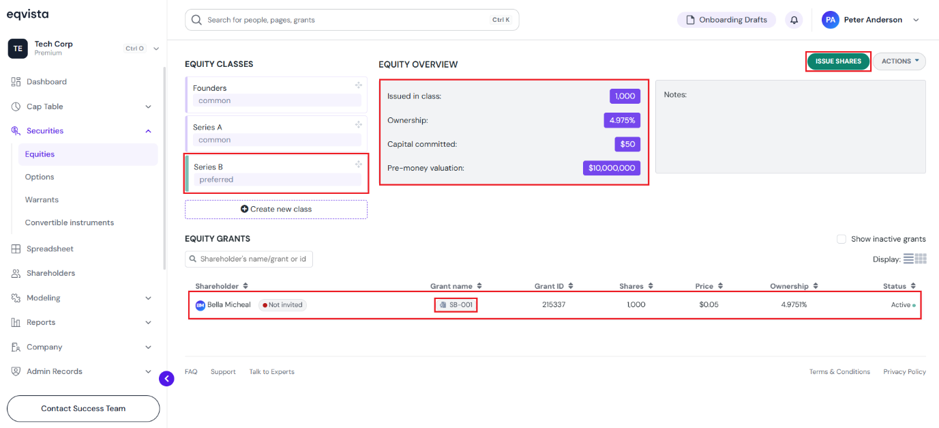This screenshot has width=939, height=428.
Task: Collapse sidebar with purple arrow button
Action: coord(166,378)
